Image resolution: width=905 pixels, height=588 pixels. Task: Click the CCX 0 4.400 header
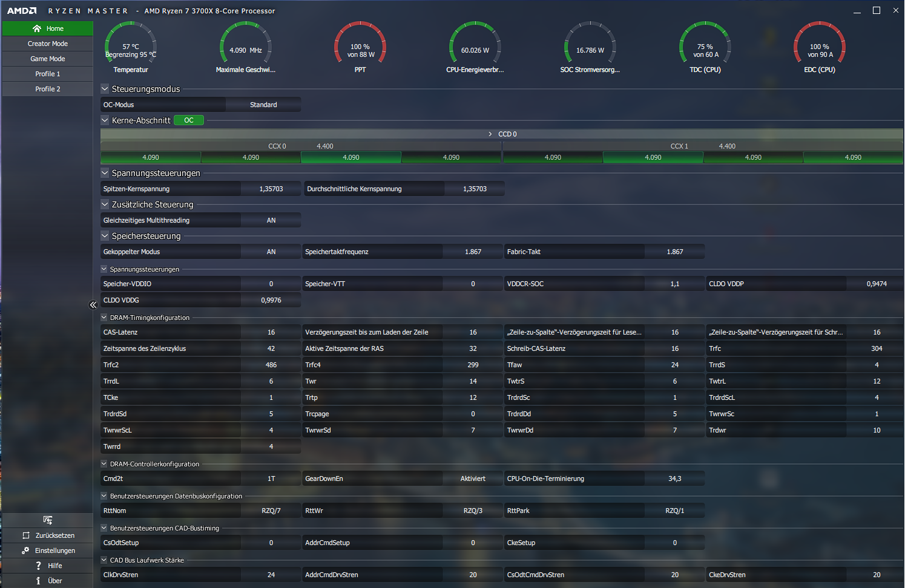point(301,146)
